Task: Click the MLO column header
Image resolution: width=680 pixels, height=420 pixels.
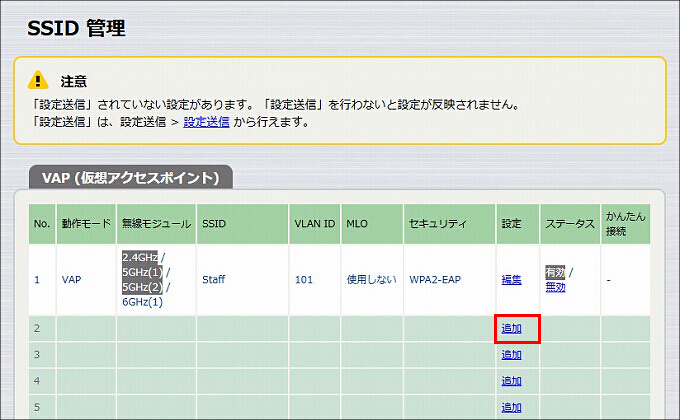Action: pos(372,224)
